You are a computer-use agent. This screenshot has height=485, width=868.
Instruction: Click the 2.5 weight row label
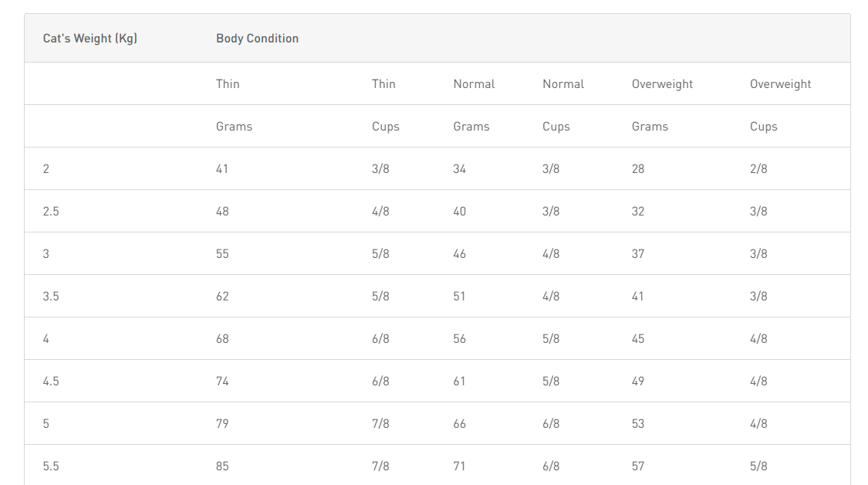[x=51, y=212]
